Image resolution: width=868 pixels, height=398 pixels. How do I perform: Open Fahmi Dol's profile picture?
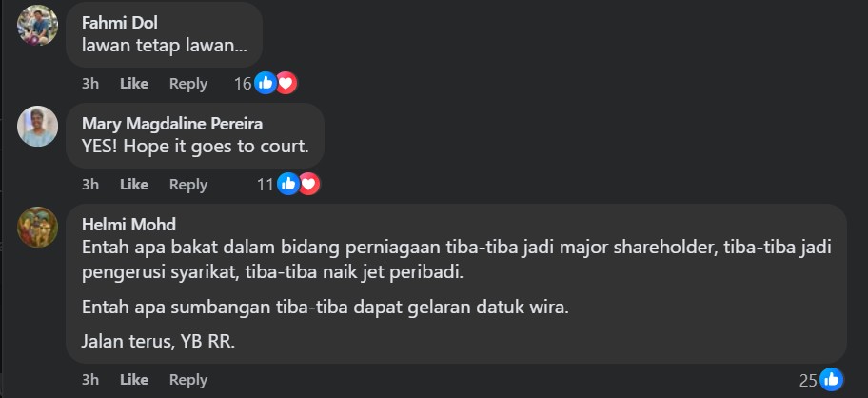[x=38, y=25]
